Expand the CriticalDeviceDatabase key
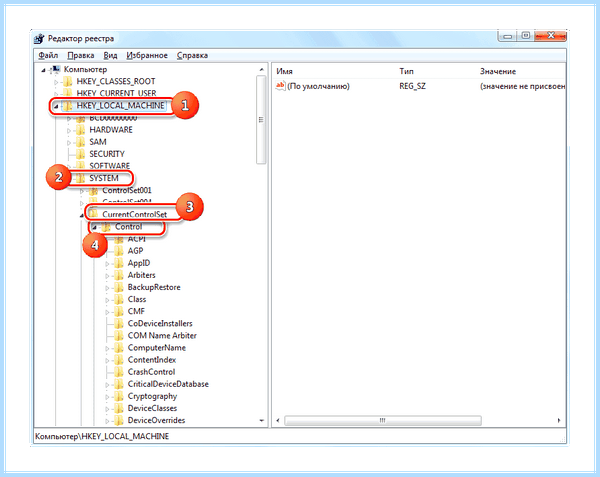This screenshot has width=600, height=477. pos(107,385)
